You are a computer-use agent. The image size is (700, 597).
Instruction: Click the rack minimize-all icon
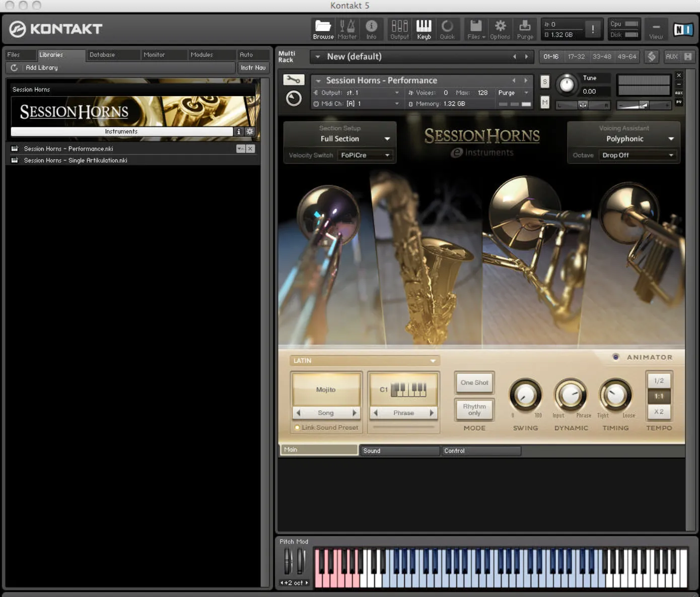tap(688, 56)
